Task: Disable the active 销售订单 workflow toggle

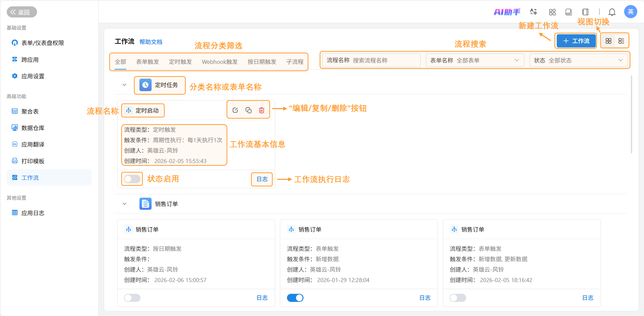Action: 295,298
